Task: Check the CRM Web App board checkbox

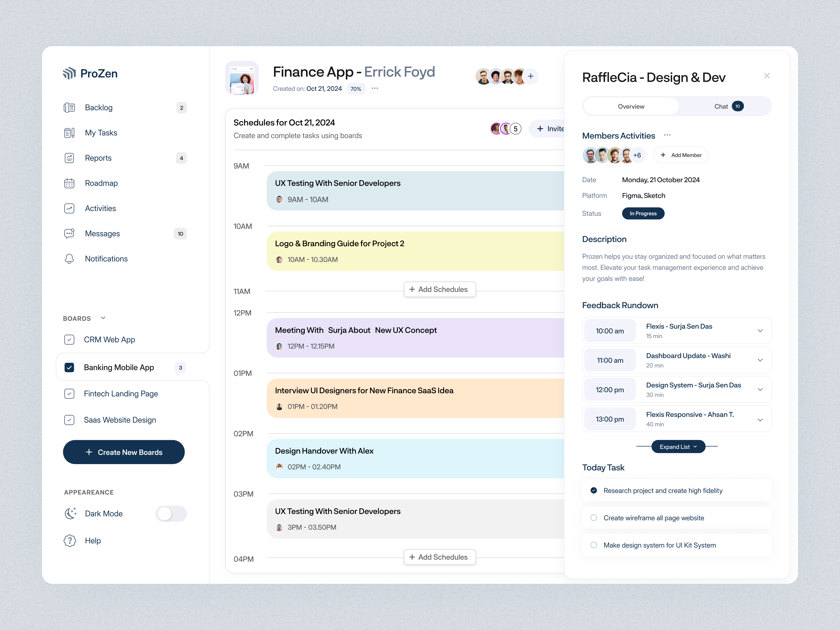Action: point(69,340)
